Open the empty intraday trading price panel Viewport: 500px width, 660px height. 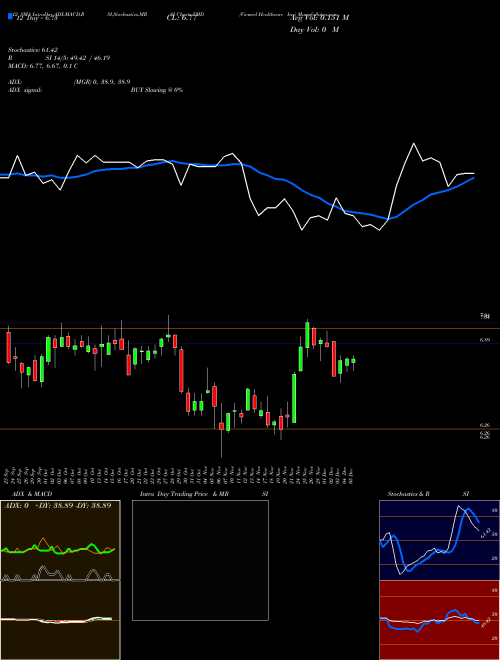coord(200,560)
